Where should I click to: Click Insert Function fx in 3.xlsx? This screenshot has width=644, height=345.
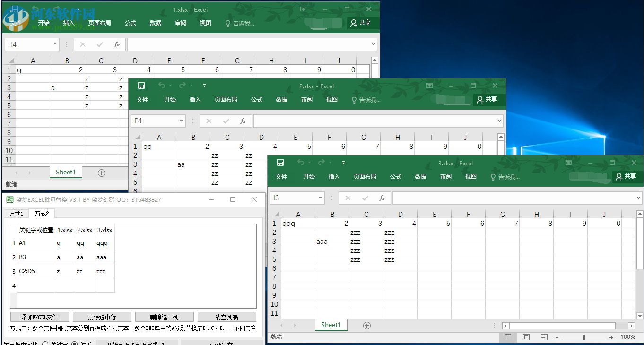382,198
